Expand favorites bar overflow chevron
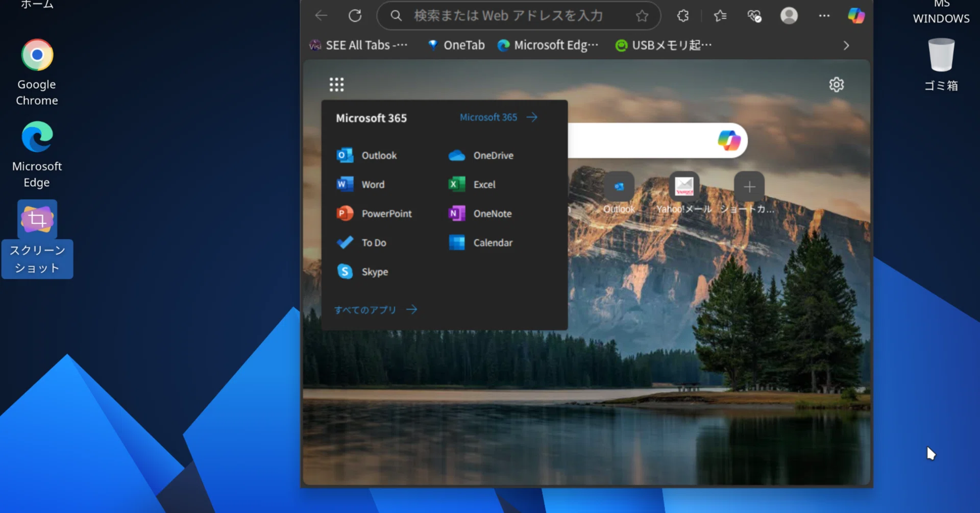Viewport: 980px width, 513px height. [846, 45]
